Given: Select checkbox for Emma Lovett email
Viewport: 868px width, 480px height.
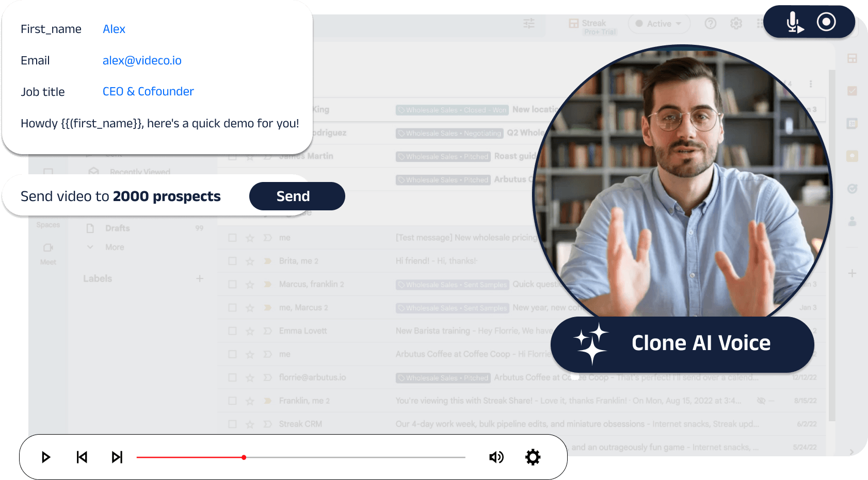Looking at the screenshot, I should [233, 331].
